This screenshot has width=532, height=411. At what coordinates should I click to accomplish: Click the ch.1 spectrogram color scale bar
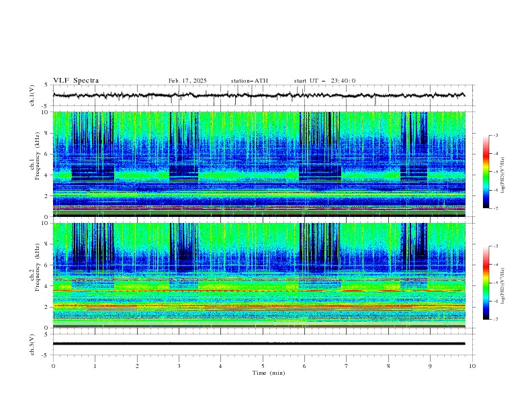click(x=486, y=172)
